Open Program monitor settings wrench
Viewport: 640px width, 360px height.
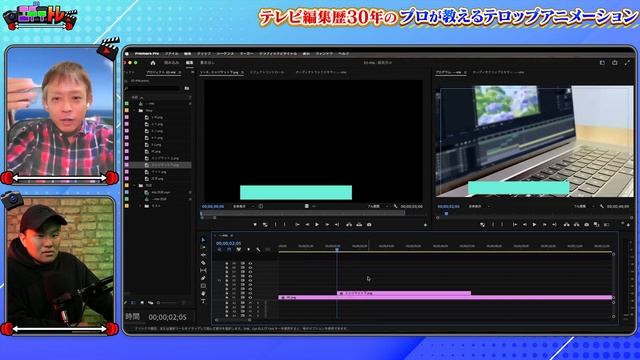coord(602,207)
